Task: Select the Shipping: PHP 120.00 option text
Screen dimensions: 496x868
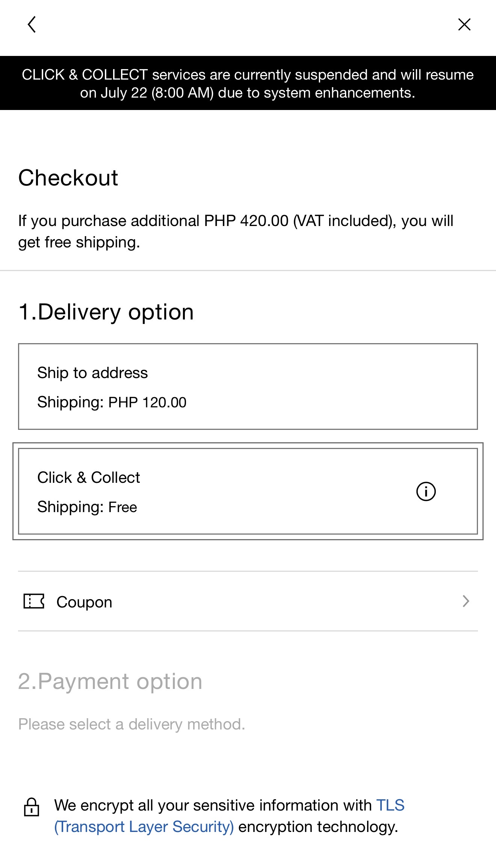Action: point(112,402)
